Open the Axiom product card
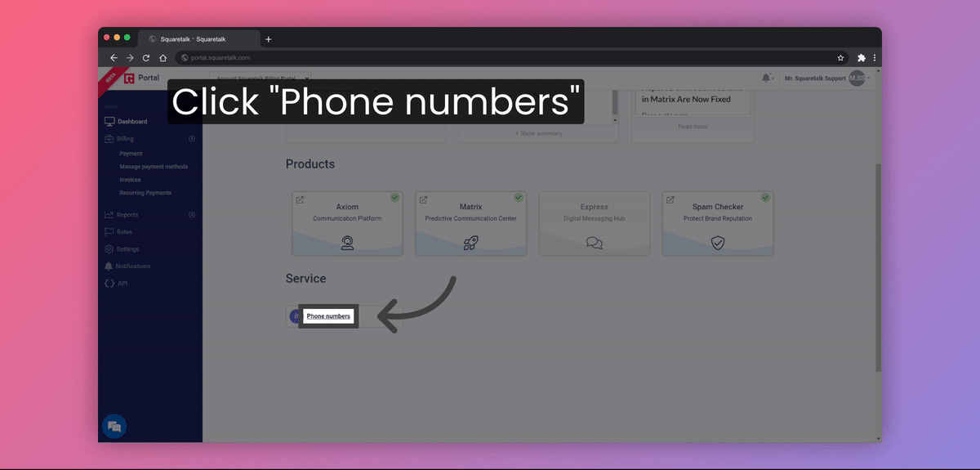The width and height of the screenshot is (980, 470). point(347,223)
